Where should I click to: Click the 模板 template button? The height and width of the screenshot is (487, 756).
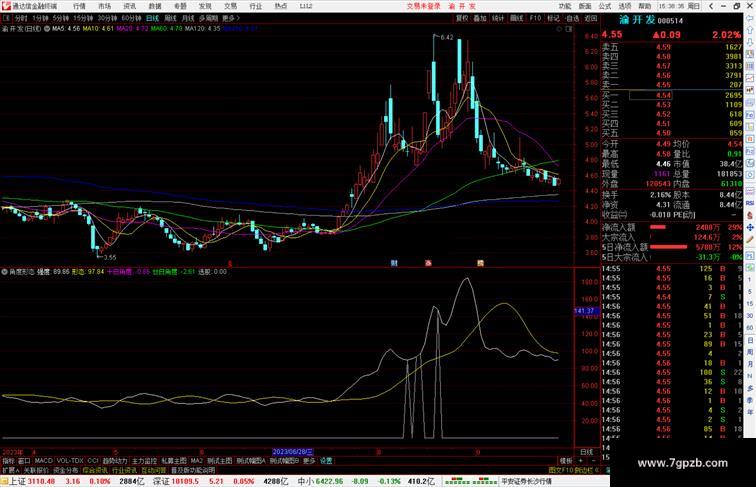click(x=566, y=461)
